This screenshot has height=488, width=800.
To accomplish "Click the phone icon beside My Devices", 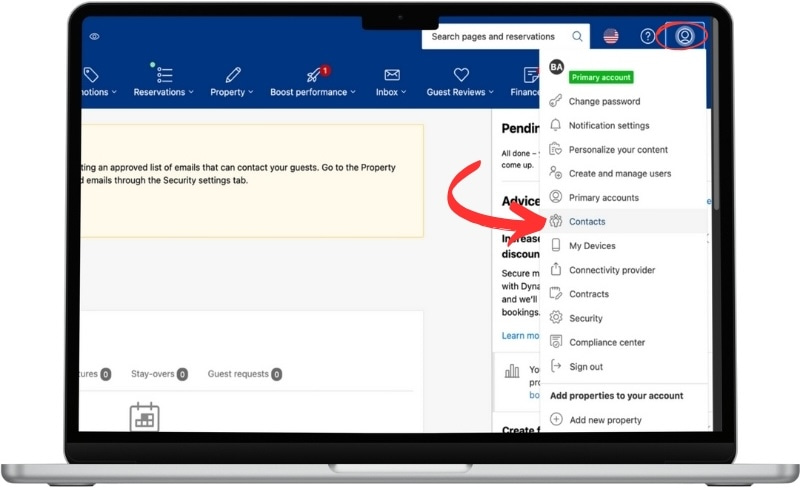I will tap(556, 245).
